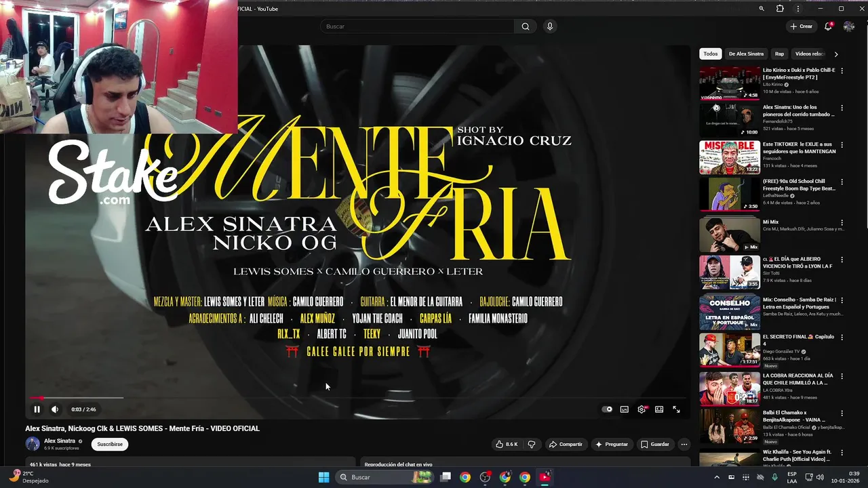Open the account avatar menu
This screenshot has height=488, width=868.
tap(849, 26)
